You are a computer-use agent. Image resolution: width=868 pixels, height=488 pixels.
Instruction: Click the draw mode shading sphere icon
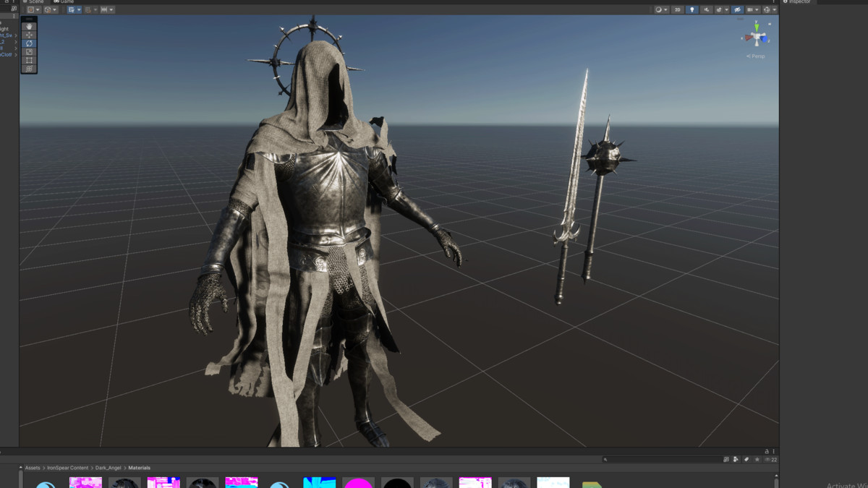pyautogui.click(x=658, y=9)
